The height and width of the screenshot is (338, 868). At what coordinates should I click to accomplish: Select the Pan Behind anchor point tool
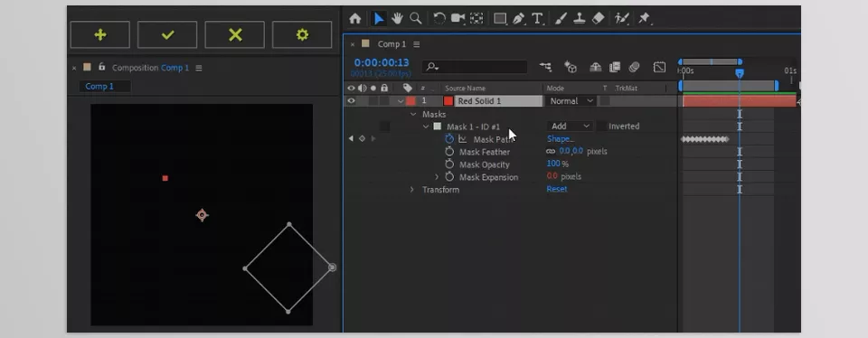[476, 19]
